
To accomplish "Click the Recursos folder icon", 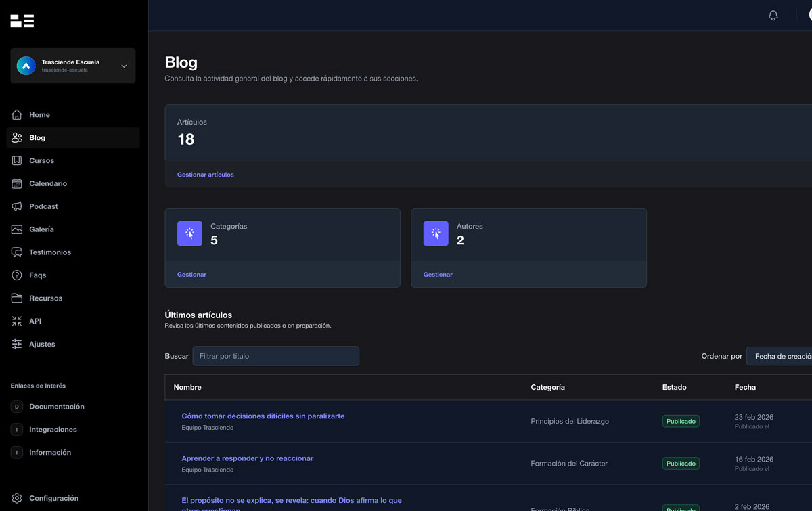I will click(17, 298).
